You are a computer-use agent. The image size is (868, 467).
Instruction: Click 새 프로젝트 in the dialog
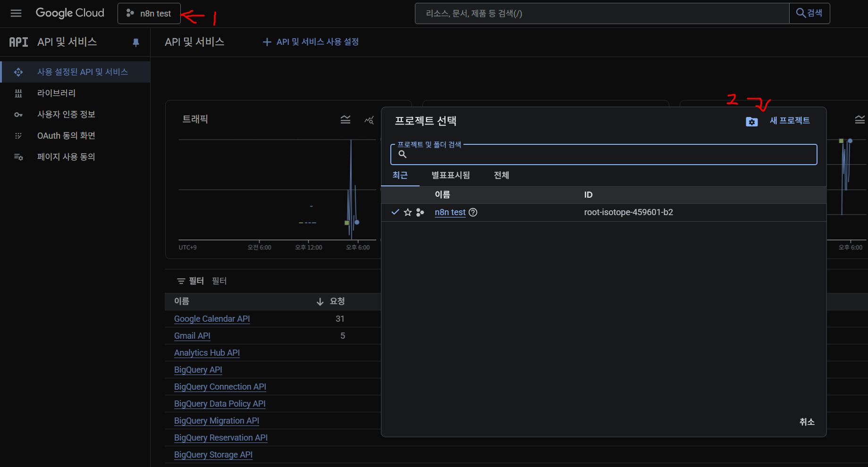point(790,121)
